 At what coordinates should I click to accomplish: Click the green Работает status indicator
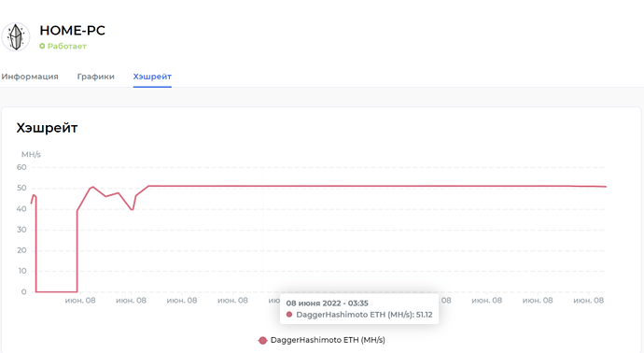tap(42, 46)
